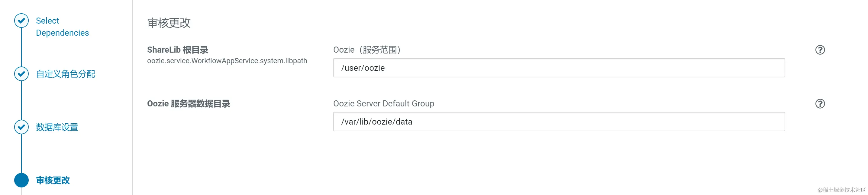Screen dimensions: 868x195
Task: Click the checkmark icon beside Select Dependencies
Action: point(21,21)
